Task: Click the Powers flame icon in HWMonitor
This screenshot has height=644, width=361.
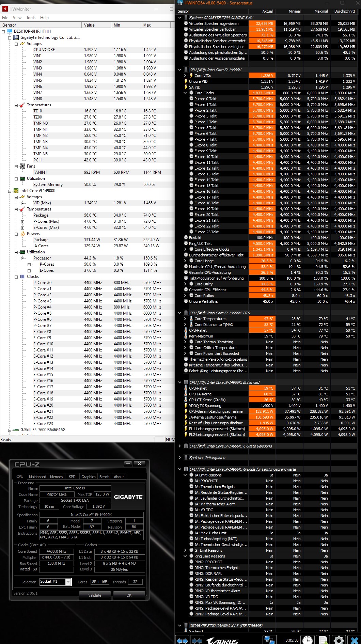Action: (x=22, y=234)
